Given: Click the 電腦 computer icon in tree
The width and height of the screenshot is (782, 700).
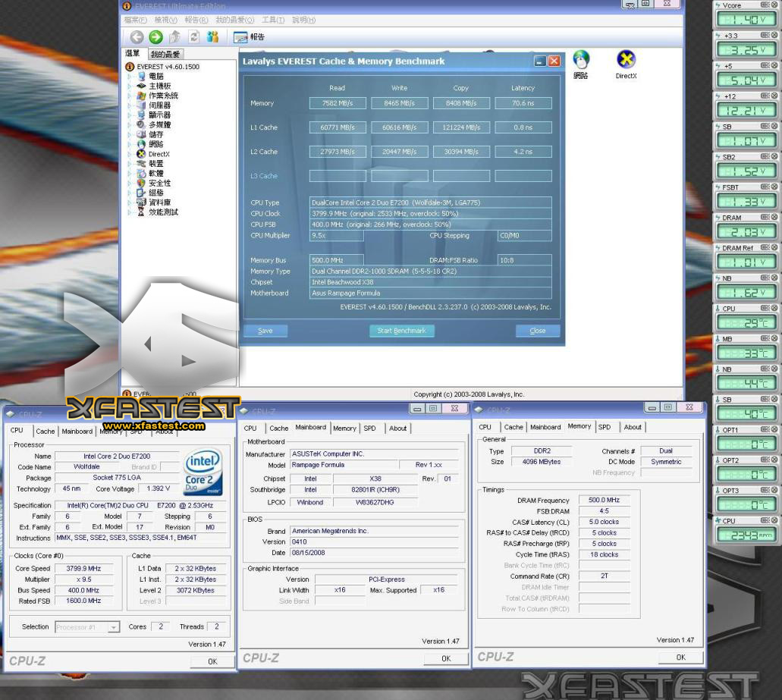Looking at the screenshot, I should click(142, 77).
